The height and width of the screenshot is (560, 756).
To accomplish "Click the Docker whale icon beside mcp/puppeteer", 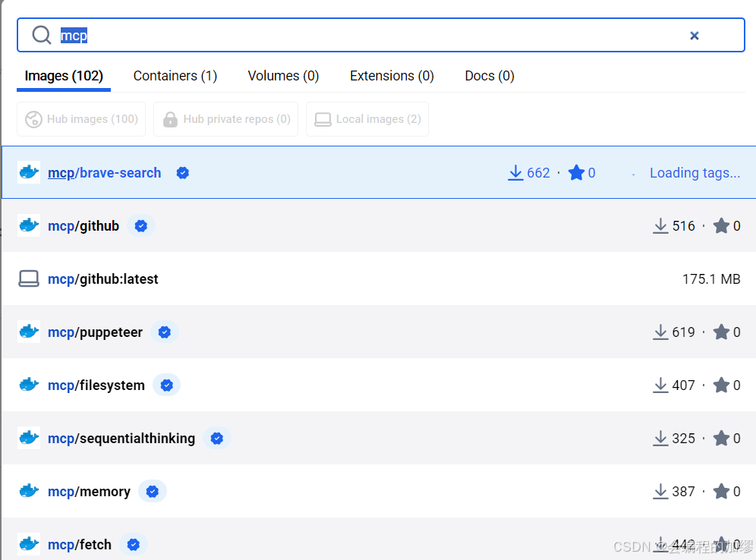I will [29, 332].
